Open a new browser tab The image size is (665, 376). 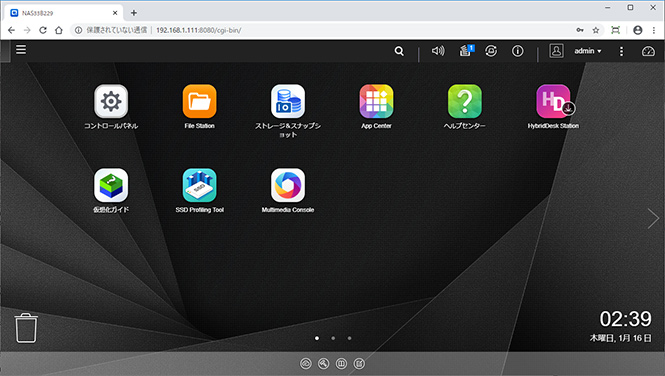pyautogui.click(x=134, y=13)
